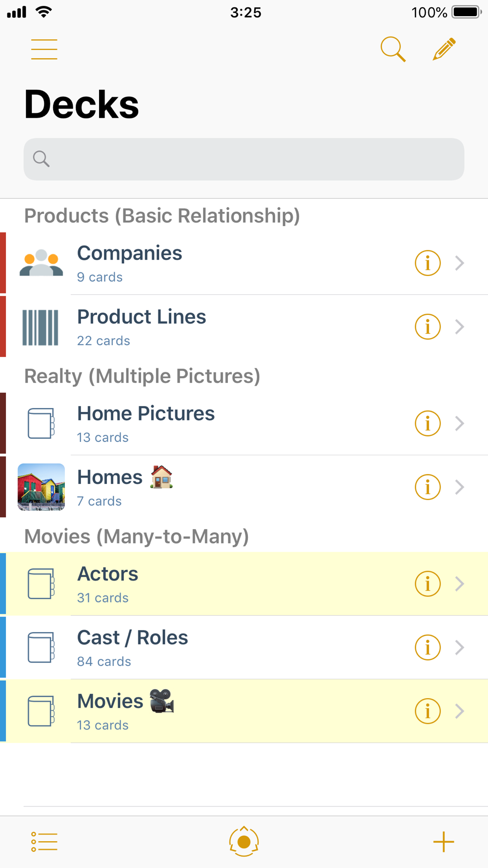Screen dimensions: 488x868
Task: Tap the list view icon in bottom bar
Action: 44,842
